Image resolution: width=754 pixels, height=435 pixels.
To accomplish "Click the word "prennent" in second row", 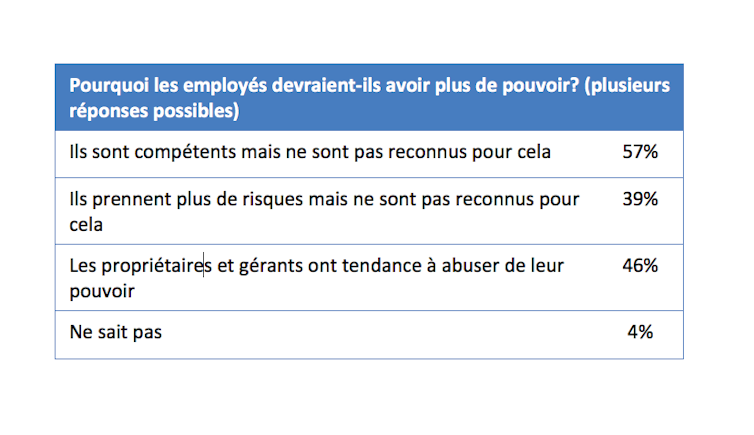I will click(x=135, y=199).
